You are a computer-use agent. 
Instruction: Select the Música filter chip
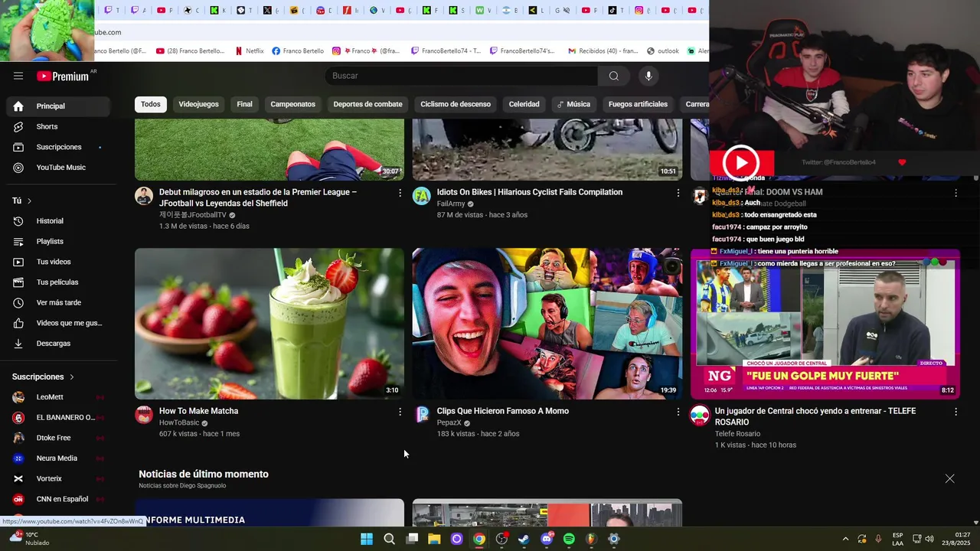point(573,104)
